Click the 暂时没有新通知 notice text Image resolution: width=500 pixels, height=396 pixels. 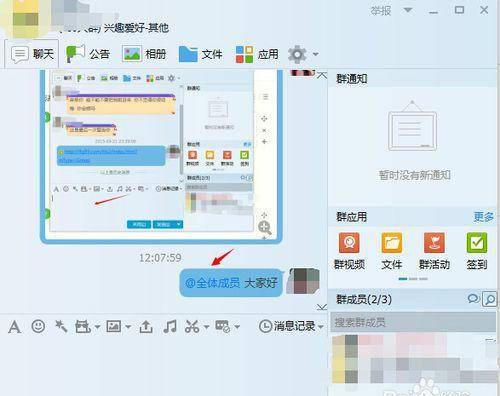pos(414,175)
